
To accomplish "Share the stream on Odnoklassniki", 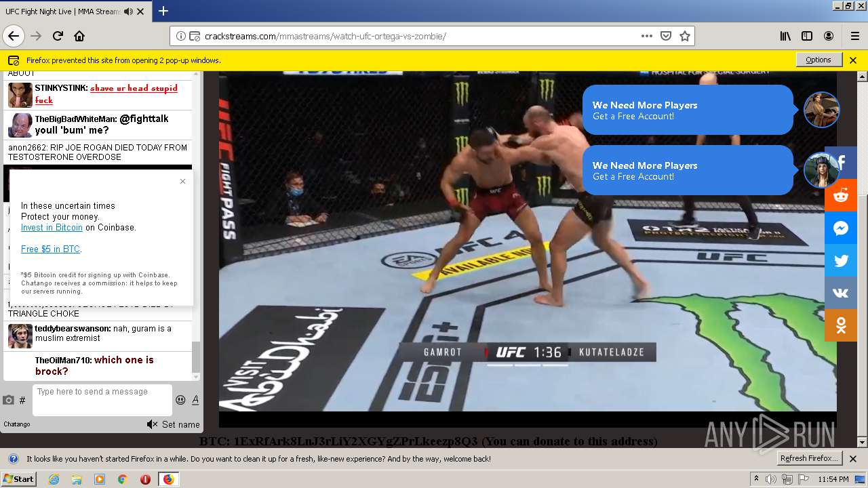I will pos(841,326).
